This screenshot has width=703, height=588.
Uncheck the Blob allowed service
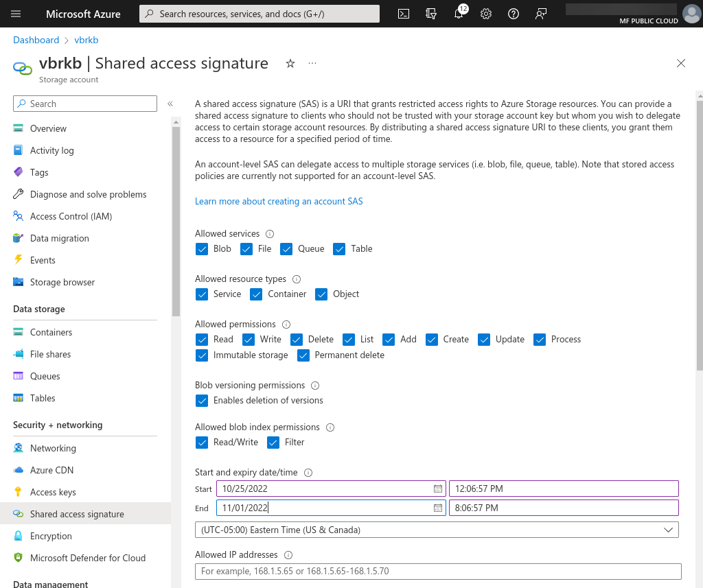coord(202,249)
